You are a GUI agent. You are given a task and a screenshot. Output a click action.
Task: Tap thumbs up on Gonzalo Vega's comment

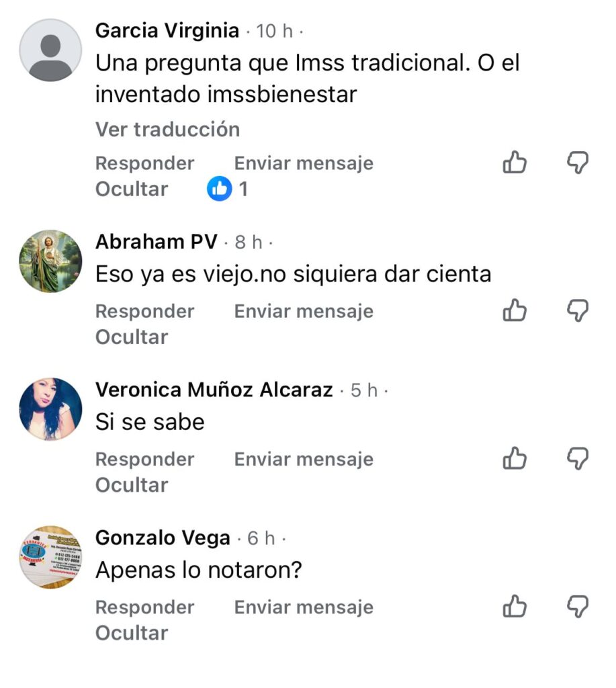pyautogui.click(x=515, y=607)
